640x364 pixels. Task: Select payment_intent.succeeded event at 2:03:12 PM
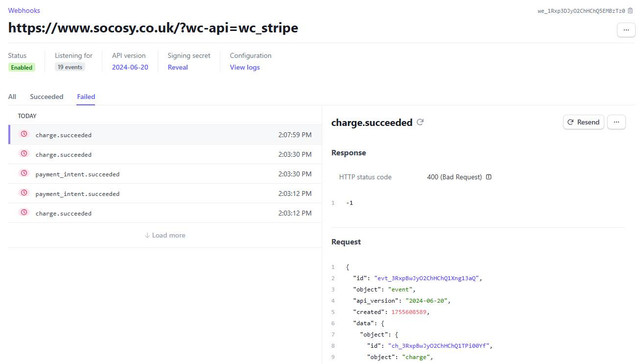165,193
